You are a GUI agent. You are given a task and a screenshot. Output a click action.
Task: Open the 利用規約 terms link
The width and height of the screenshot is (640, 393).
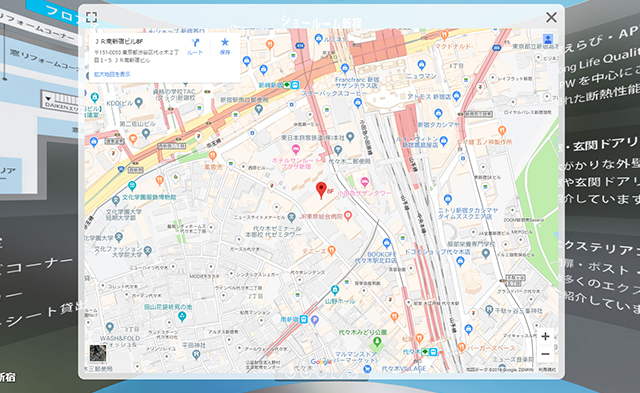coord(547,369)
